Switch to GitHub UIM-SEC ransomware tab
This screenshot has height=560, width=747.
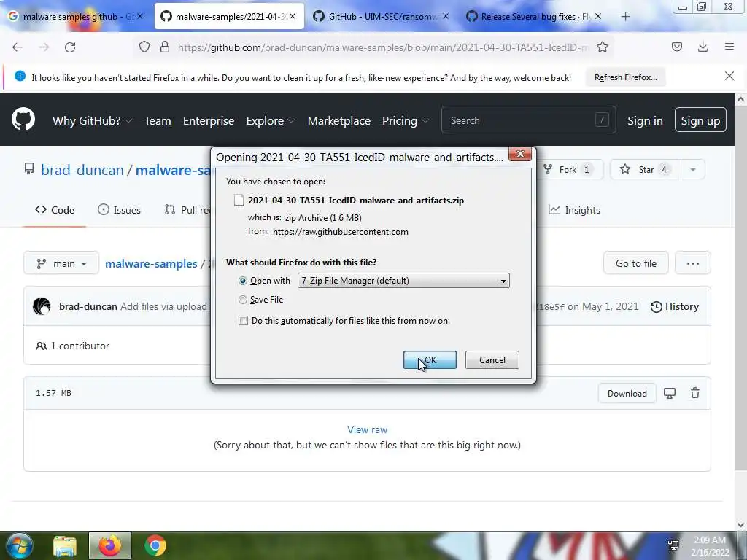[x=380, y=16]
